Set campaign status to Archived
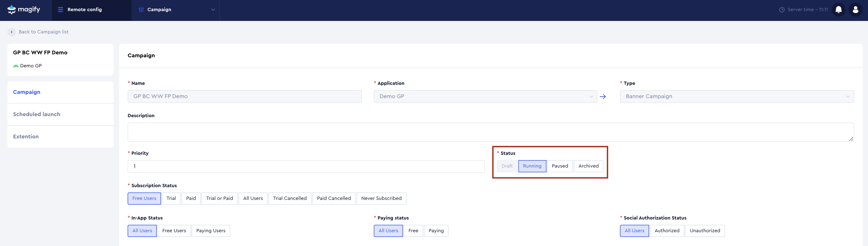The width and height of the screenshot is (868, 246). tap(588, 166)
